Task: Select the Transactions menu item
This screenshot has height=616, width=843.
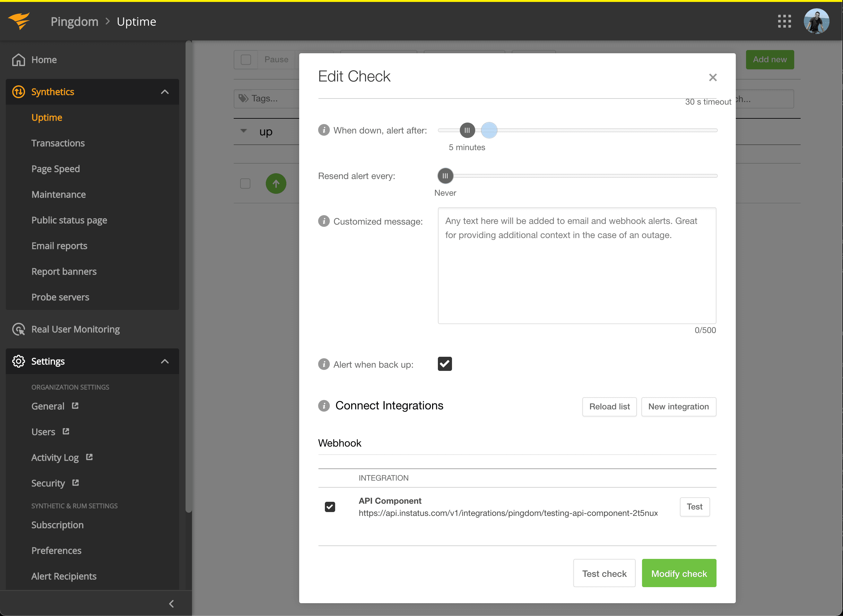Action: click(x=58, y=142)
